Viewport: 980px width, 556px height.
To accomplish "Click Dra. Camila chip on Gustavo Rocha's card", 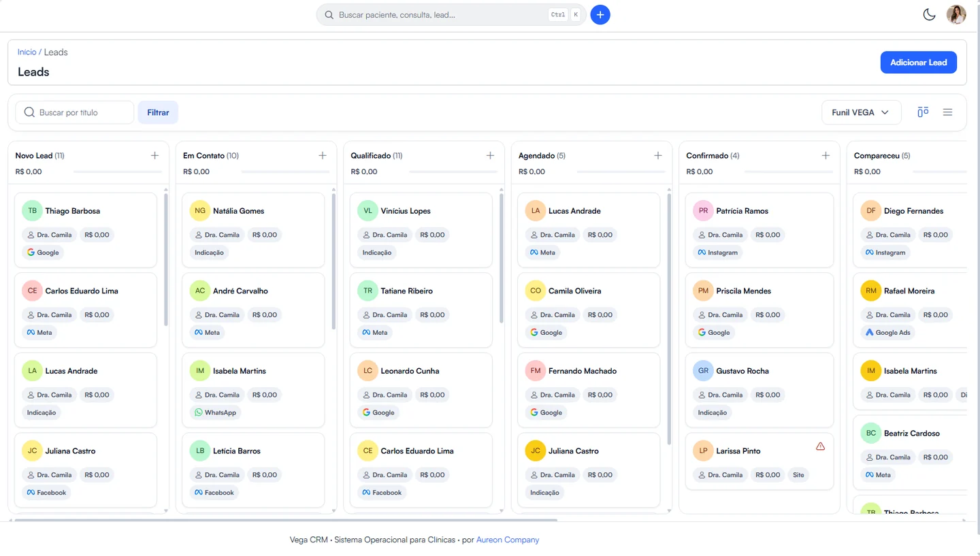I will (x=719, y=395).
